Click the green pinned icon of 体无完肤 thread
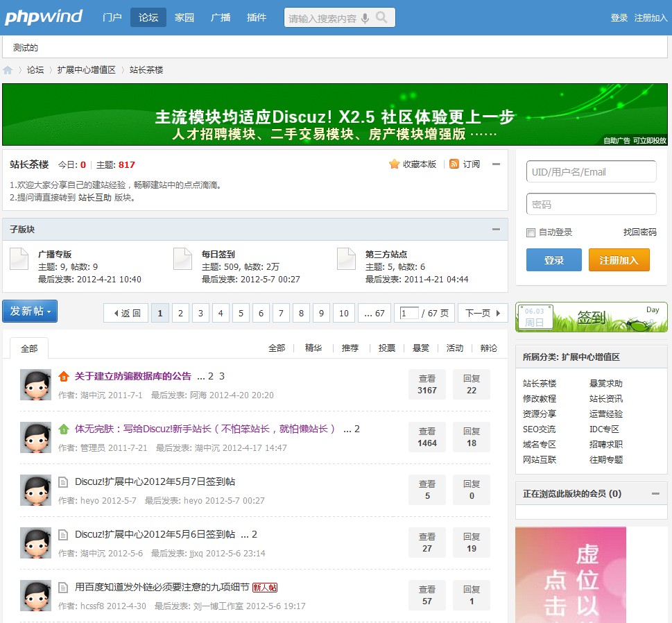 click(63, 429)
